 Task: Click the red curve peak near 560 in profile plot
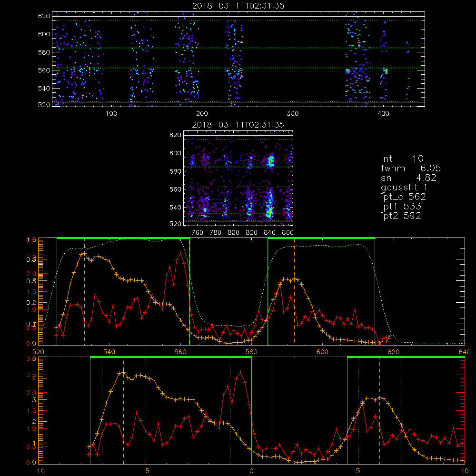click(180, 252)
